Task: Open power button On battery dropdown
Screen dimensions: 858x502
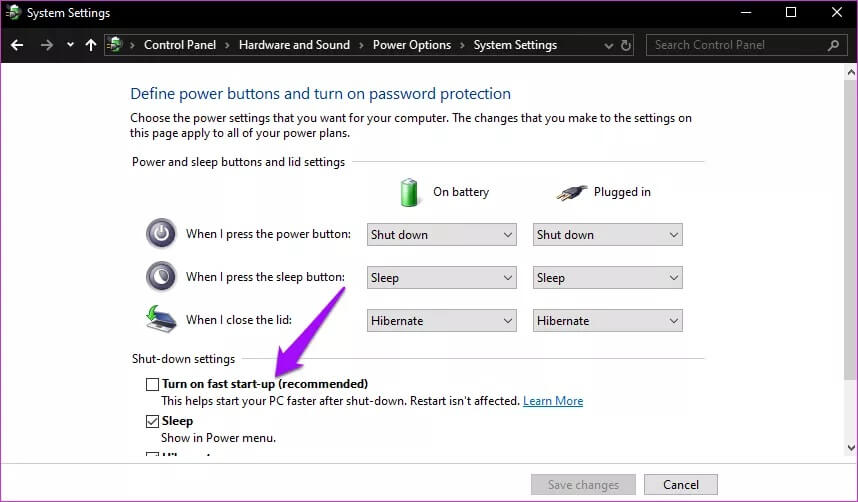Action: (441, 235)
